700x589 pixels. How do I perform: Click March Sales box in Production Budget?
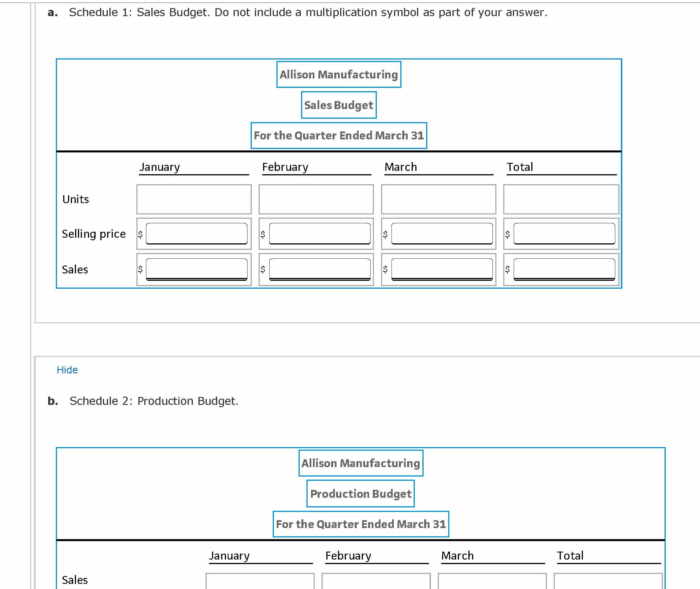point(492,581)
